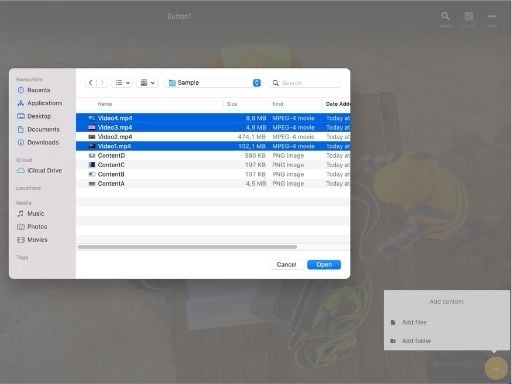Sort by Kind column header
Screen dimensions: 512x384
pos(278,104)
